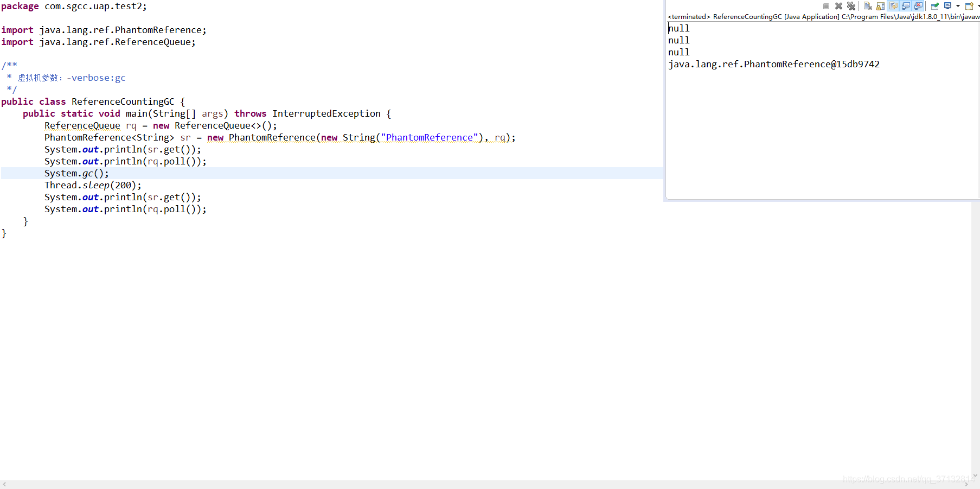Click the terminated ReferenceCountingGC launch label
980x489 pixels.
coord(823,17)
